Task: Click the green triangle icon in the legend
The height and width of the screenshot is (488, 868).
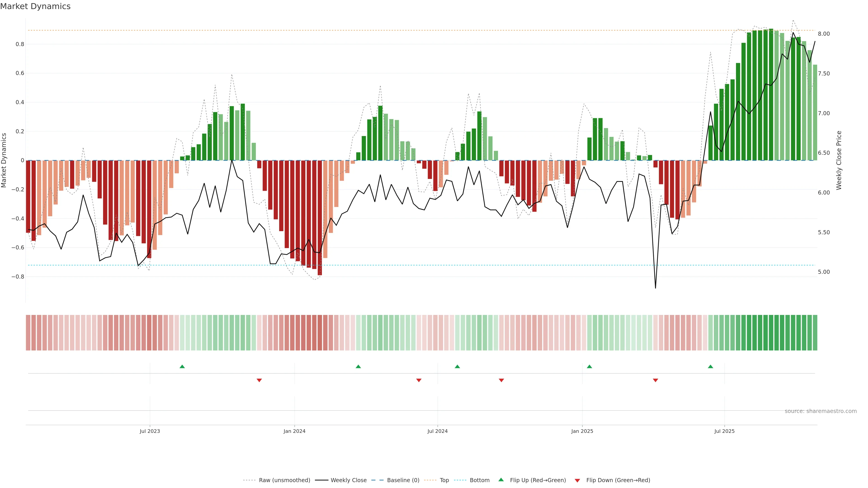Action: (501, 480)
